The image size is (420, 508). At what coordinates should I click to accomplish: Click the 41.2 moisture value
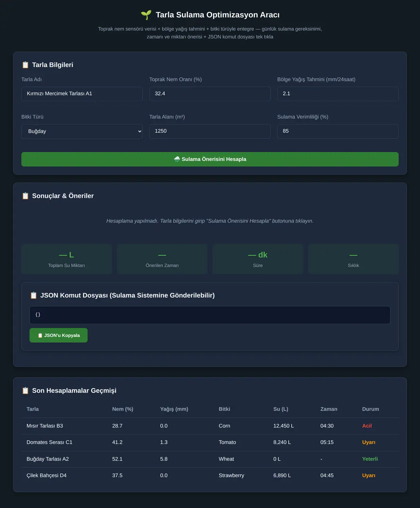pos(117,442)
